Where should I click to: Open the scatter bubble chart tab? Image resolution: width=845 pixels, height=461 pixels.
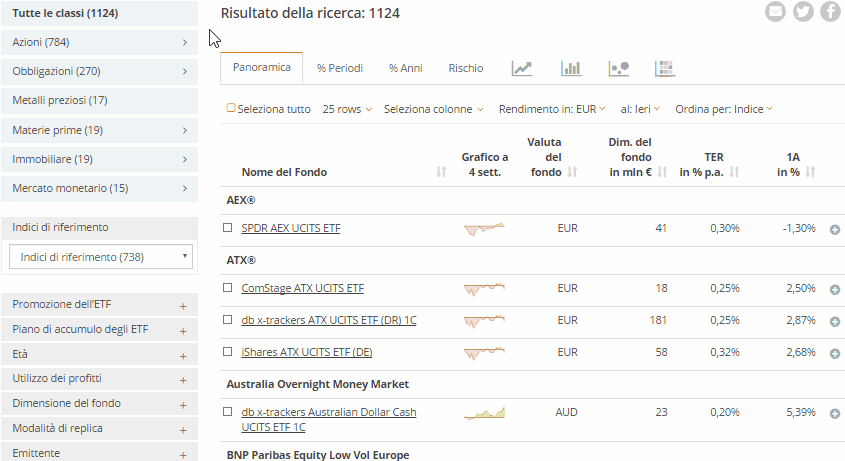pos(618,68)
